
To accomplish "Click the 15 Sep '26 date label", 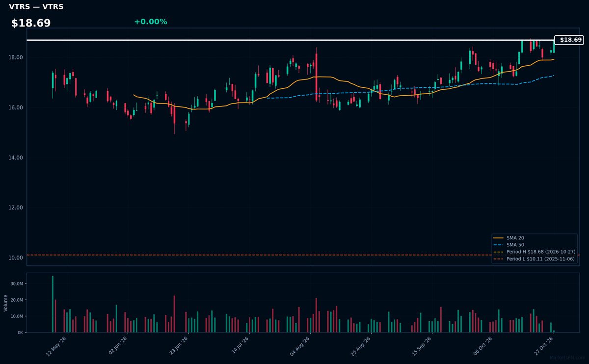I will click(x=422, y=346).
